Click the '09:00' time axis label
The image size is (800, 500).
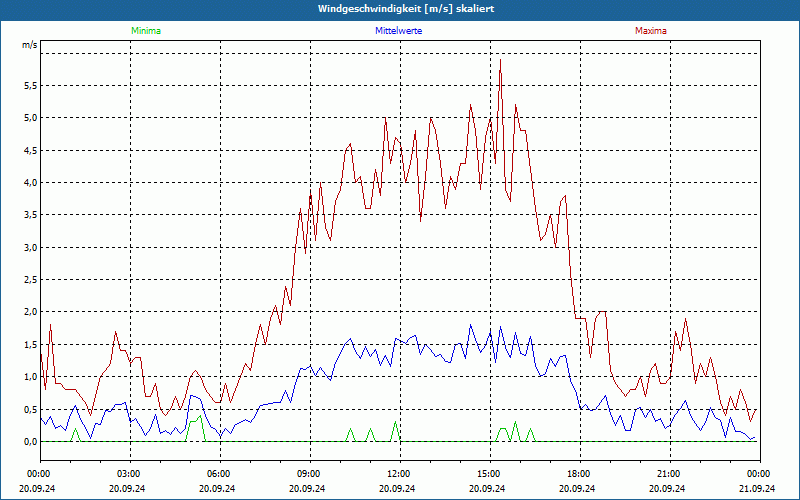(x=310, y=474)
